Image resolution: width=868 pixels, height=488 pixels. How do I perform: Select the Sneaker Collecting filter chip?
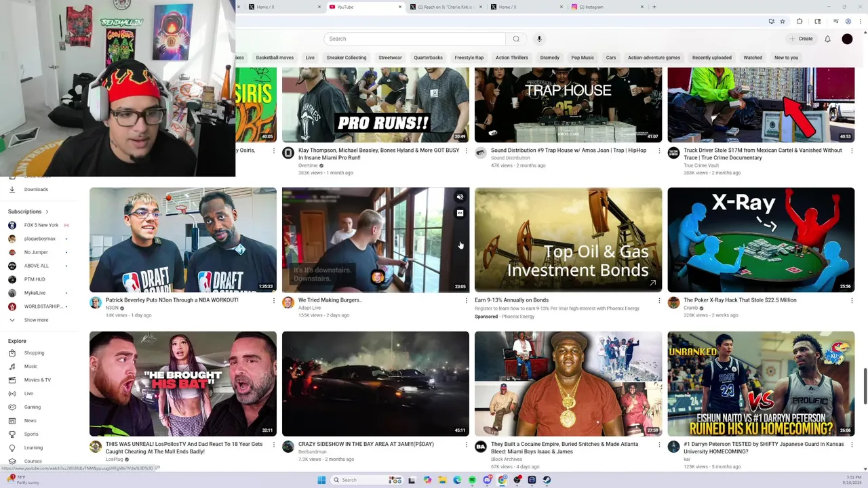347,58
